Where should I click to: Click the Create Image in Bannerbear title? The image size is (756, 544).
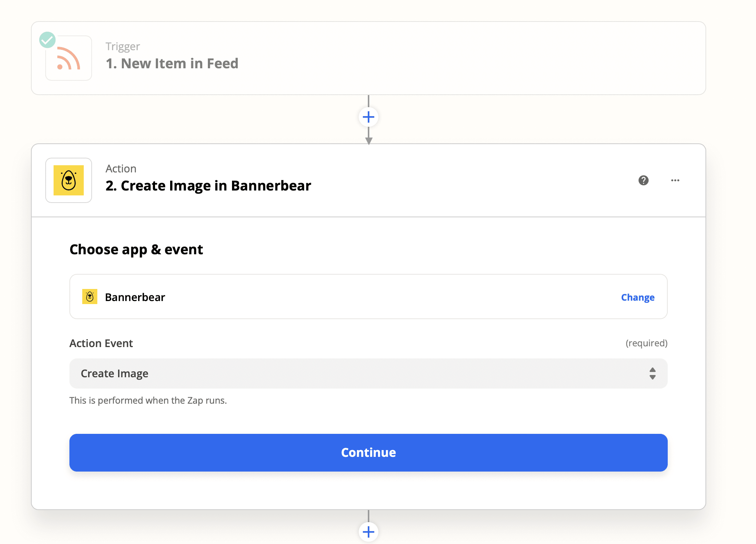(208, 186)
